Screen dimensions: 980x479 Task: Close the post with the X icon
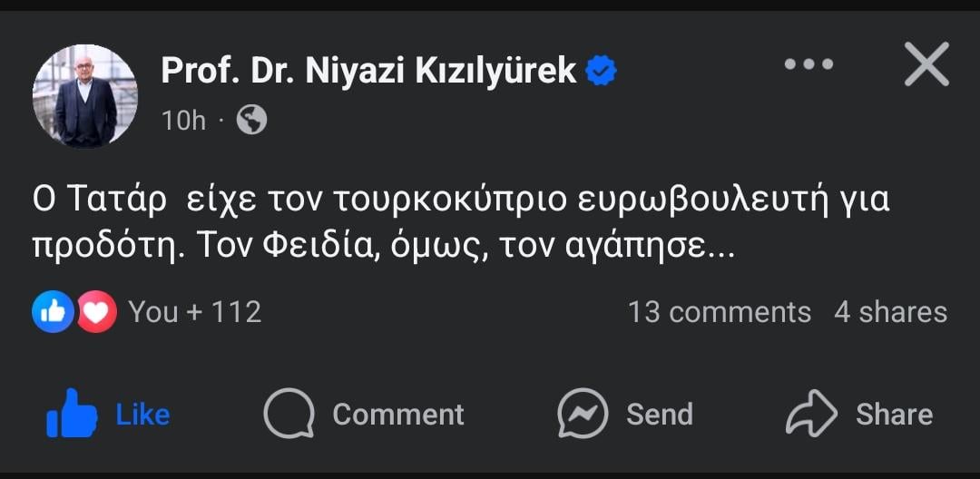click(x=926, y=65)
